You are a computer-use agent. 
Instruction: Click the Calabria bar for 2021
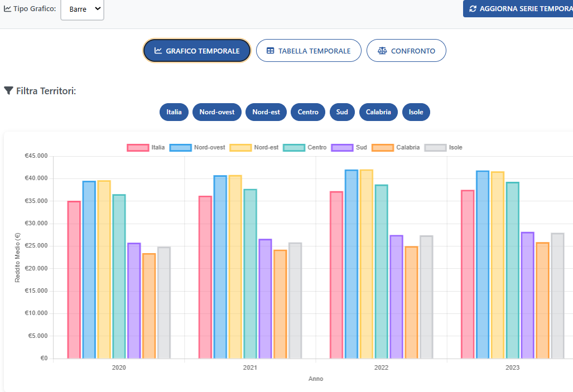coord(280,304)
